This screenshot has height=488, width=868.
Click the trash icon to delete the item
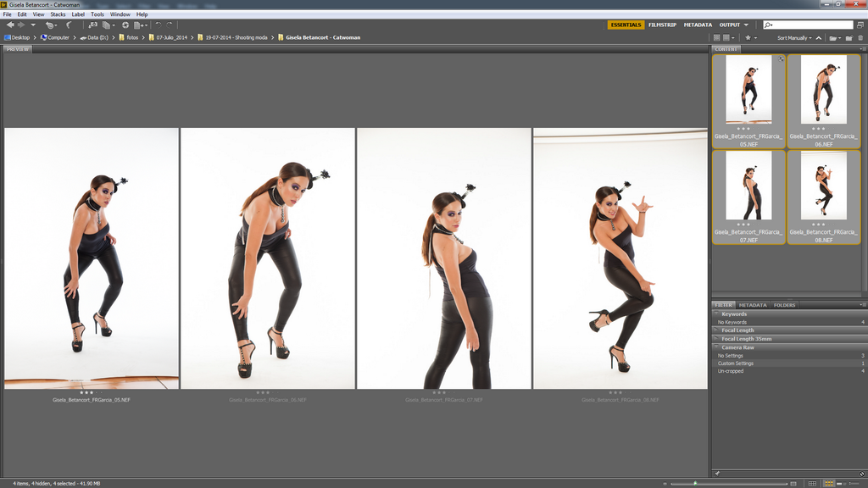click(x=860, y=37)
